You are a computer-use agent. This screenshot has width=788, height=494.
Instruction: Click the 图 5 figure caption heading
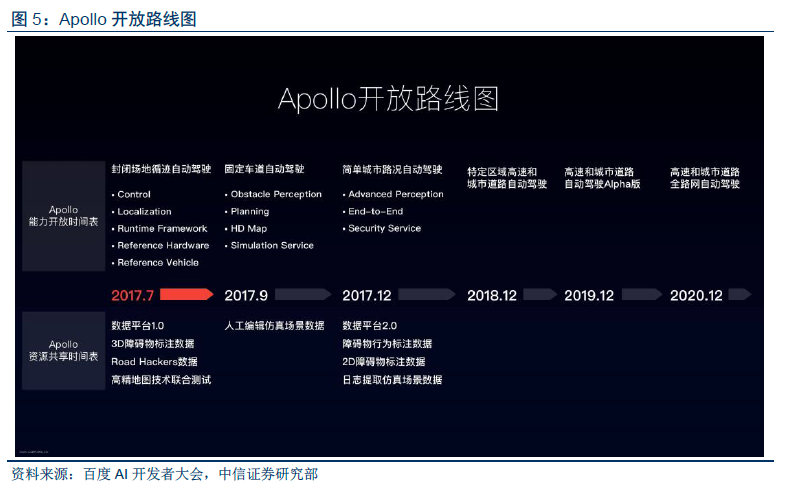click(104, 19)
